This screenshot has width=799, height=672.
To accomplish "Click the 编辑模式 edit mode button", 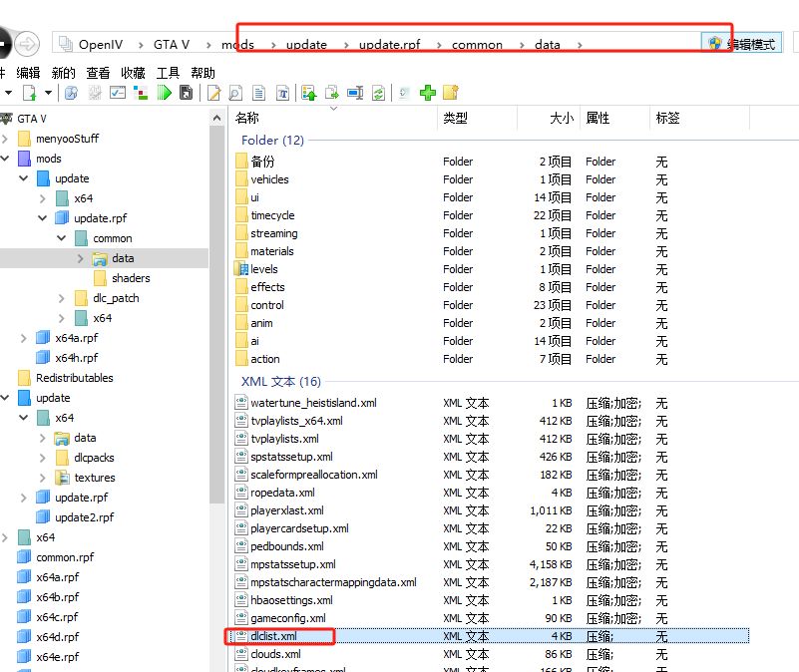I will point(743,44).
